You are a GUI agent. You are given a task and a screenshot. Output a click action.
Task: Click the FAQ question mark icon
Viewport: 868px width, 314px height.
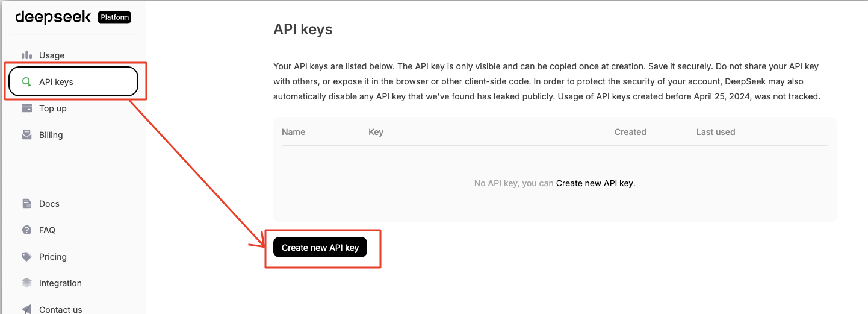click(26, 230)
